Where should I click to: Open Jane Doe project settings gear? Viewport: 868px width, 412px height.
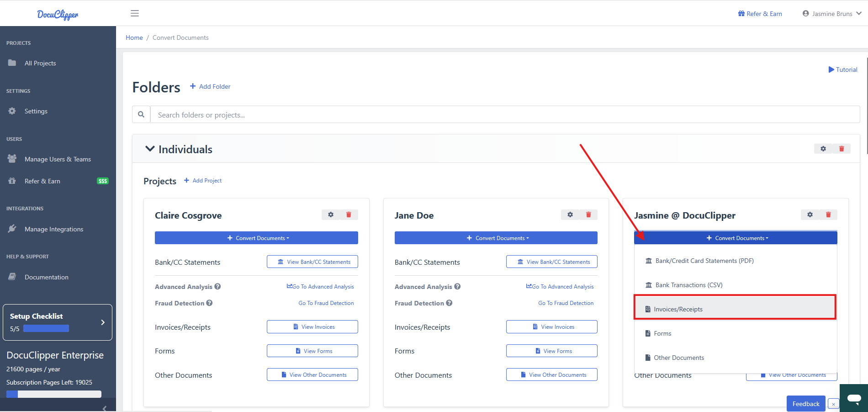pyautogui.click(x=570, y=214)
